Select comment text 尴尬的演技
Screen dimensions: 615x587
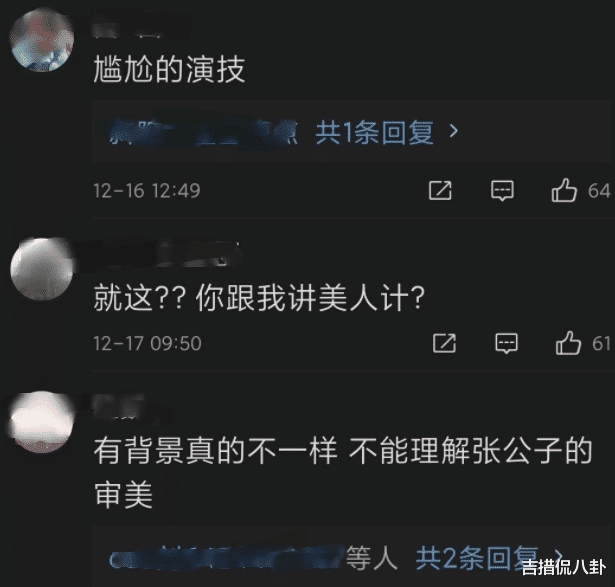coord(169,69)
